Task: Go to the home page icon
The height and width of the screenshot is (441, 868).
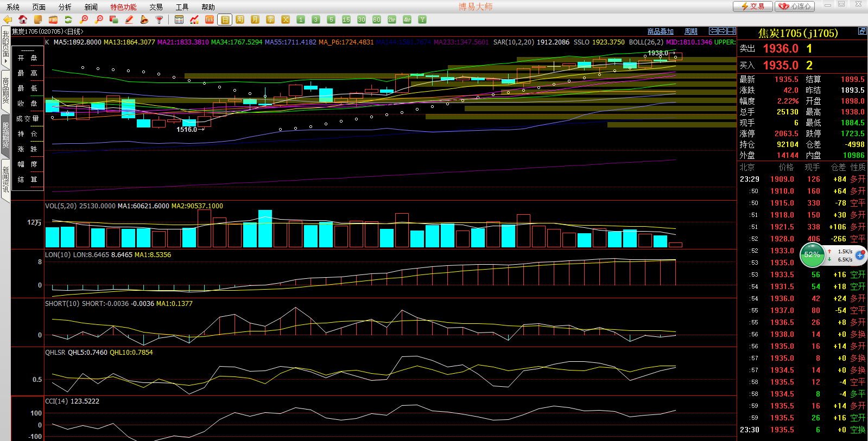Action: pyautogui.click(x=23, y=20)
